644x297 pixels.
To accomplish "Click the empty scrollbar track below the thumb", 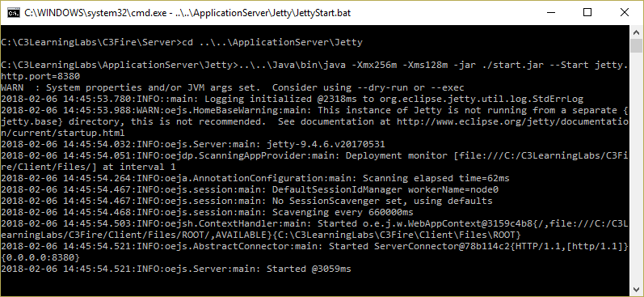I will coord(636,168).
